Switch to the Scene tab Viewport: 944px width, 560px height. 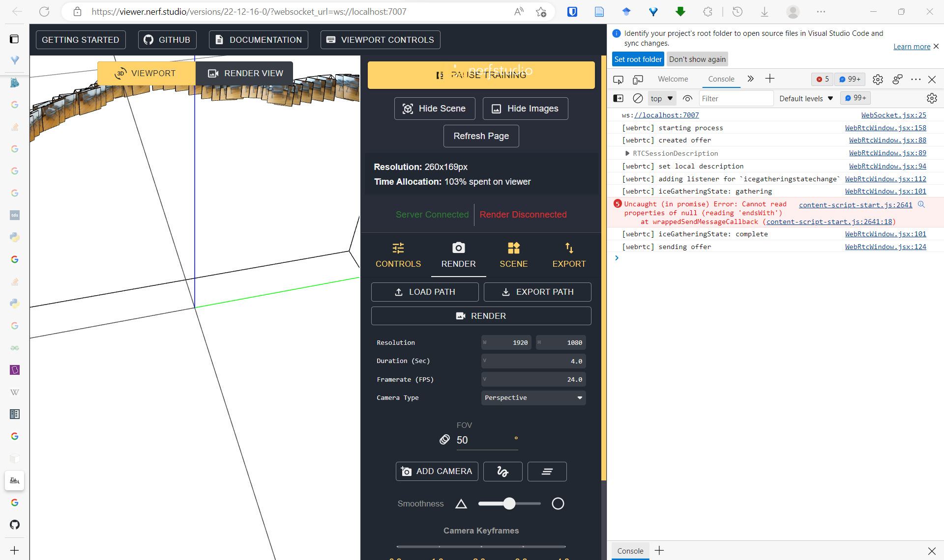[x=513, y=254]
